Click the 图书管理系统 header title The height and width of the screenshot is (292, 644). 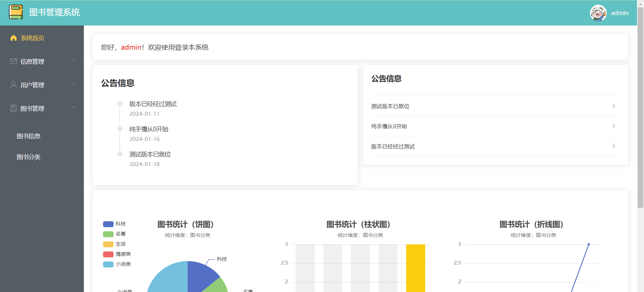coord(55,12)
